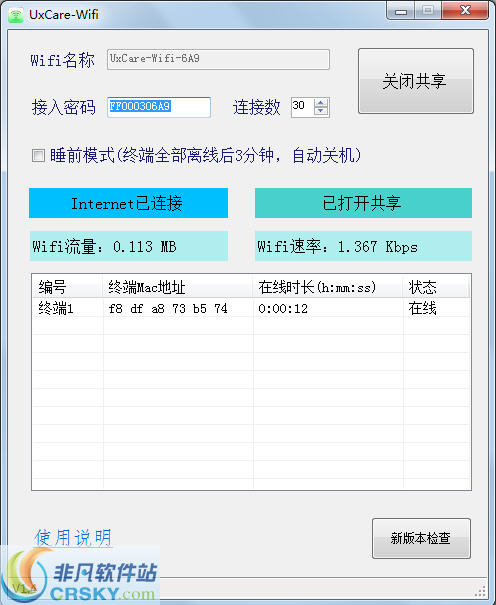The width and height of the screenshot is (496, 605).
Task: Click the 已打开共享 status banner
Action: (363, 203)
